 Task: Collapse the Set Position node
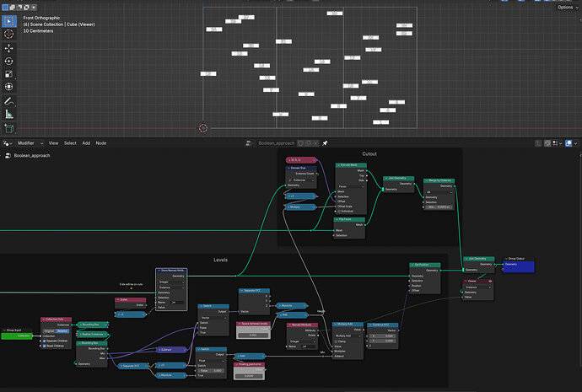tap(412, 265)
